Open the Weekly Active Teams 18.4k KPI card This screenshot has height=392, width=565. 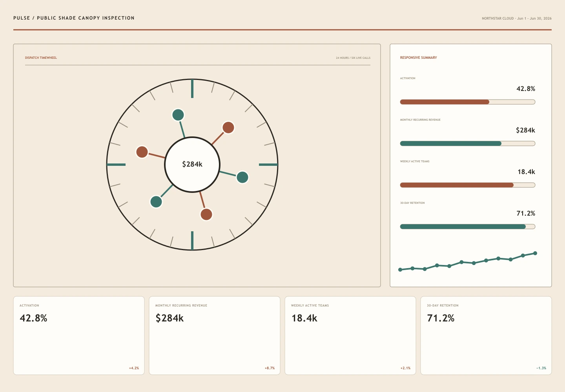pos(350,336)
